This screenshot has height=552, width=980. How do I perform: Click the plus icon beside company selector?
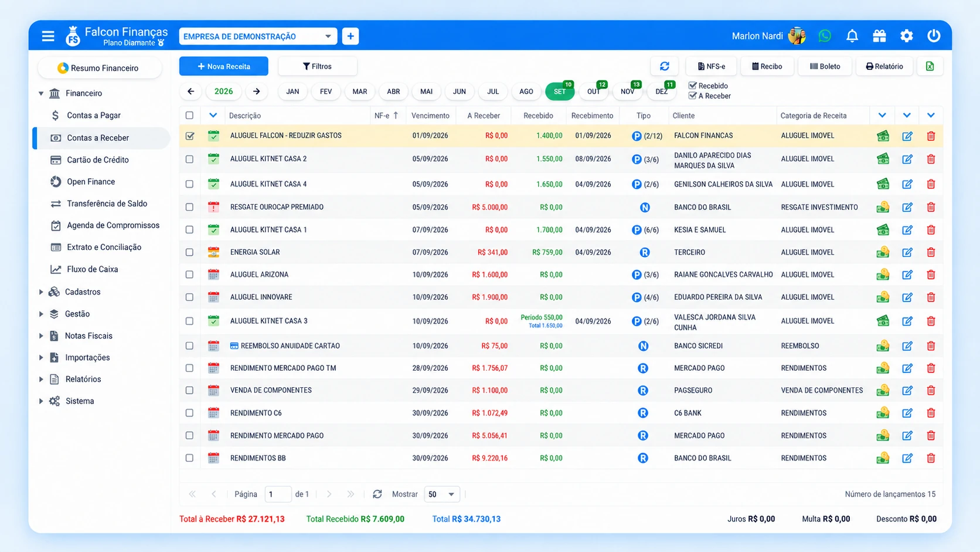click(351, 36)
